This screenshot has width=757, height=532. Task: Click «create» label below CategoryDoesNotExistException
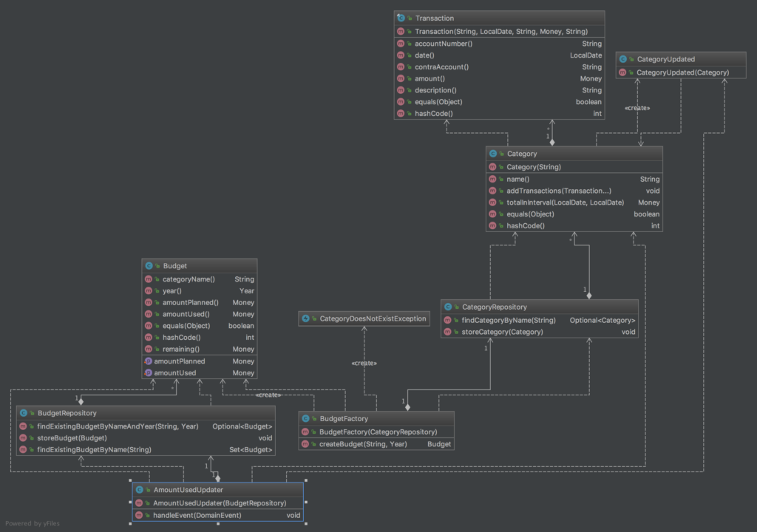(364, 363)
